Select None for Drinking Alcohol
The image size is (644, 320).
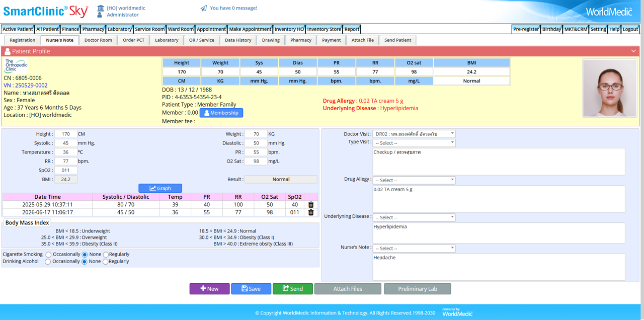pos(84,262)
